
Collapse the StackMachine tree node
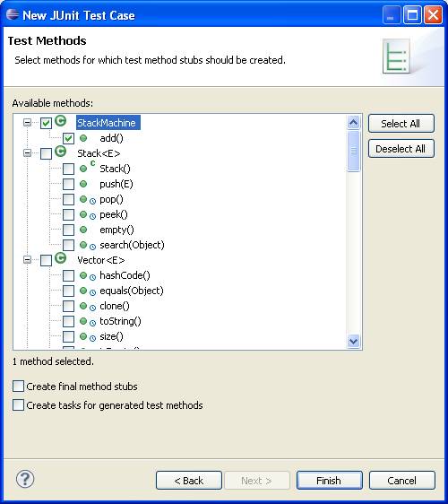pos(27,123)
